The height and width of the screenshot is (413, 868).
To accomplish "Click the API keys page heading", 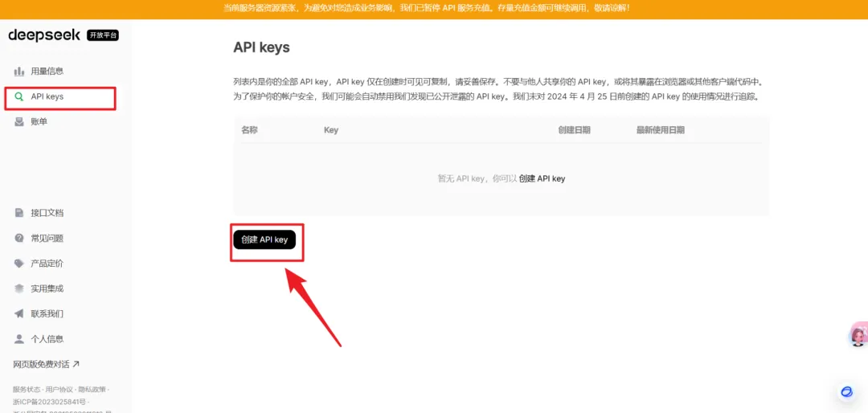I will pyautogui.click(x=261, y=47).
